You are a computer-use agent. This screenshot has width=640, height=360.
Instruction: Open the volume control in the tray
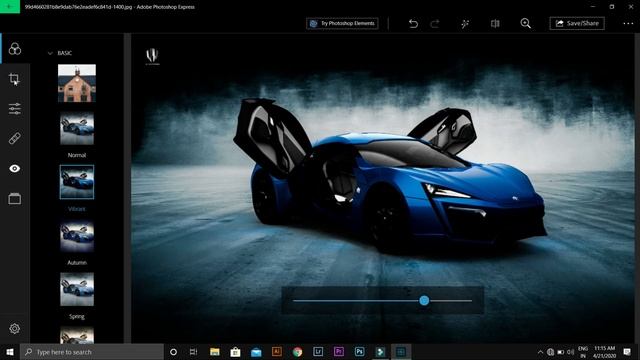point(571,352)
